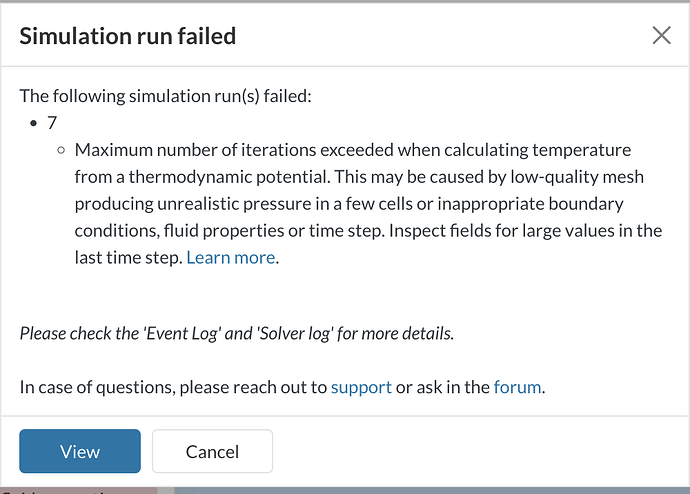690x494 pixels.
Task: Click 'The following simulation run(s) failed' text
Action: pyautogui.click(x=166, y=97)
